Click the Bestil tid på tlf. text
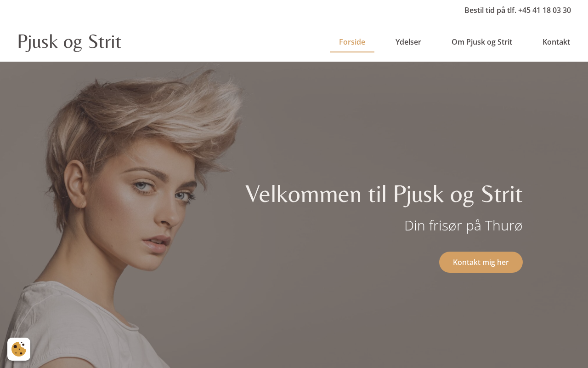588x368 pixels. coord(490,10)
